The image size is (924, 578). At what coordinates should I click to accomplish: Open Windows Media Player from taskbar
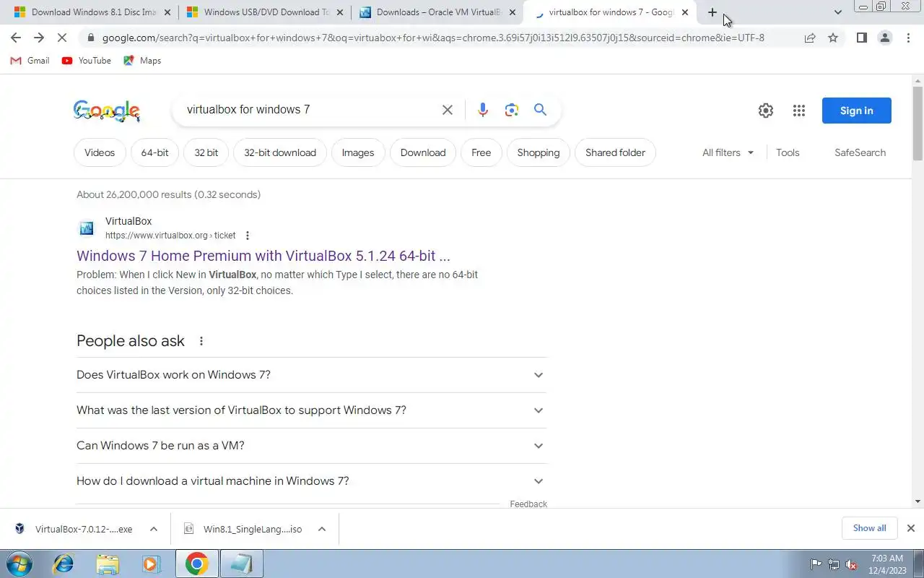[151, 564]
